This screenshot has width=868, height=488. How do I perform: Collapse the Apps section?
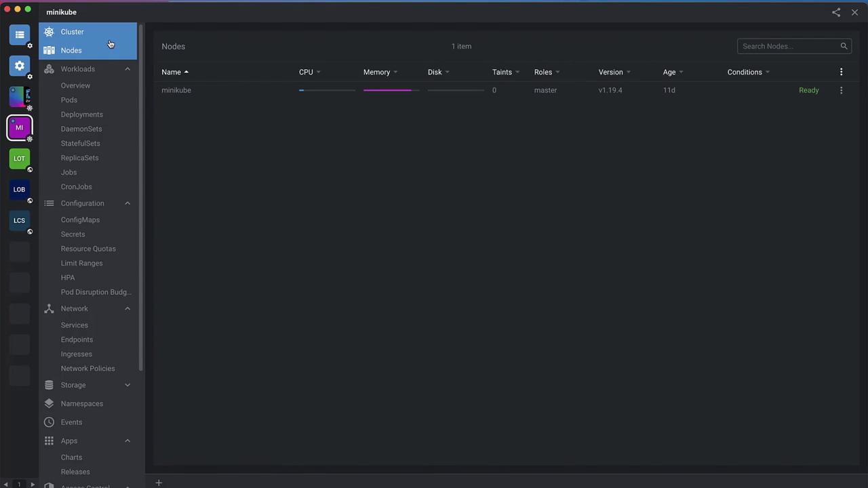[127, 441]
